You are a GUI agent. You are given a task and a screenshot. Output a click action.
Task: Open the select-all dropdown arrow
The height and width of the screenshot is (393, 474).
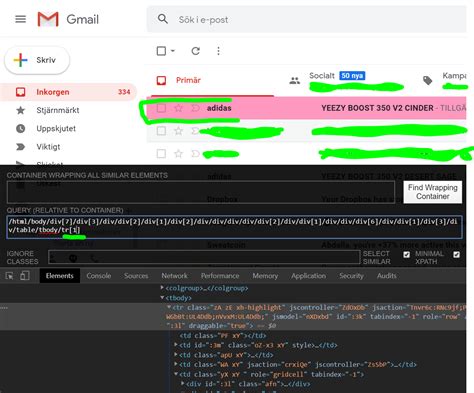coord(173,51)
